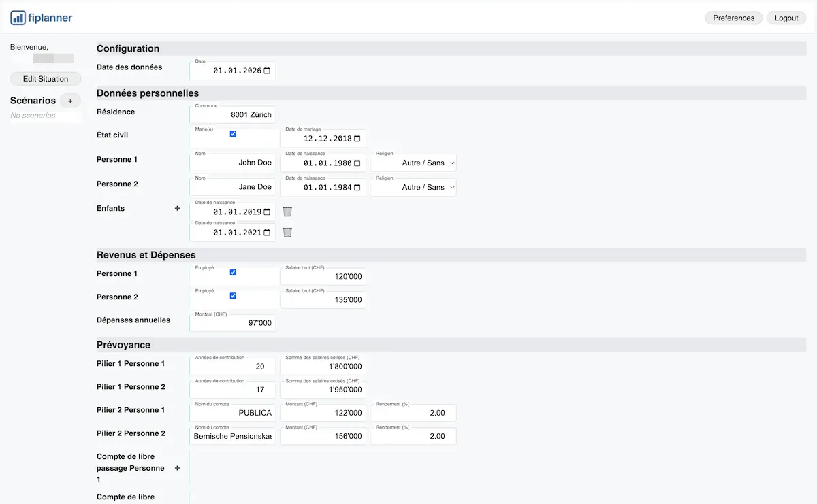This screenshot has height=504, width=817.
Task: Delete the 01.01.2021 child via trash icon
Action: click(x=287, y=232)
